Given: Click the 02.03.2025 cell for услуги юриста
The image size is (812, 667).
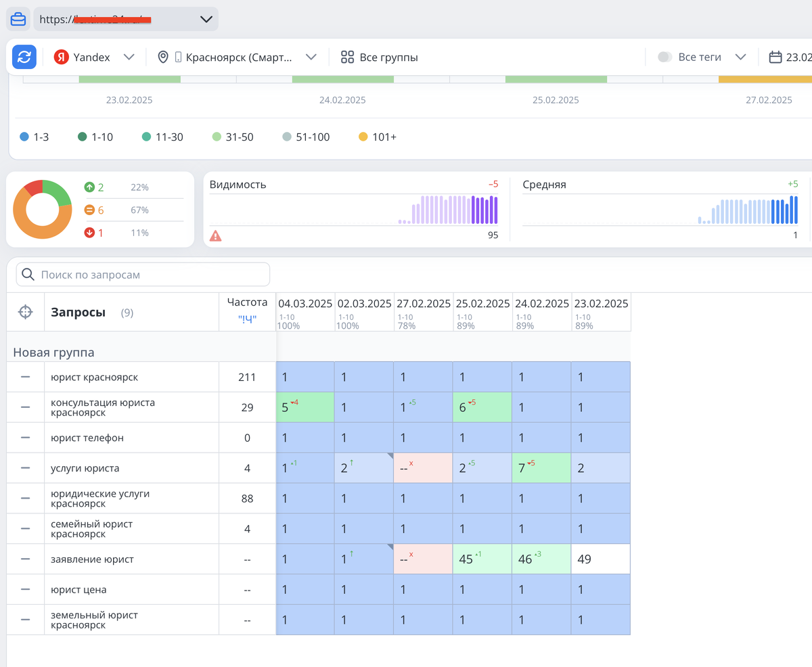Looking at the screenshot, I should (x=364, y=468).
